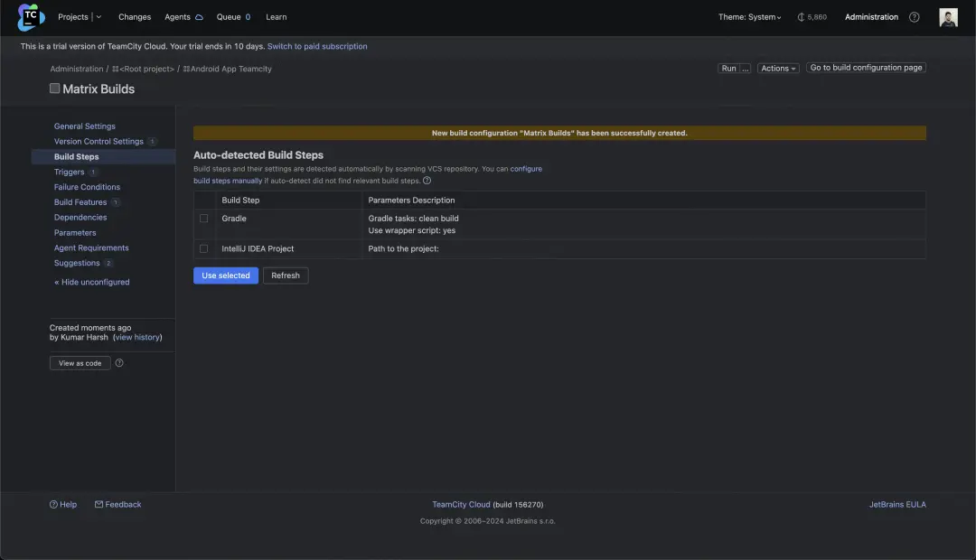
Task: Click help icon next to View as code
Action: (119, 363)
